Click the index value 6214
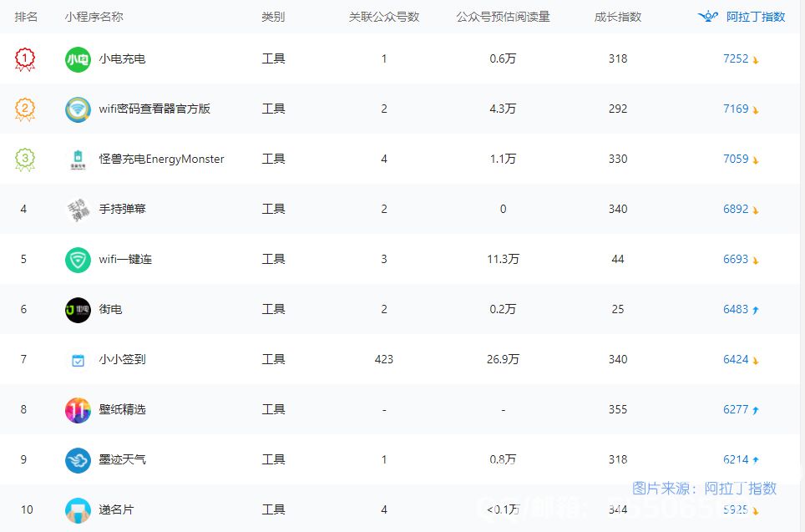The height and width of the screenshot is (532, 805). click(x=736, y=459)
